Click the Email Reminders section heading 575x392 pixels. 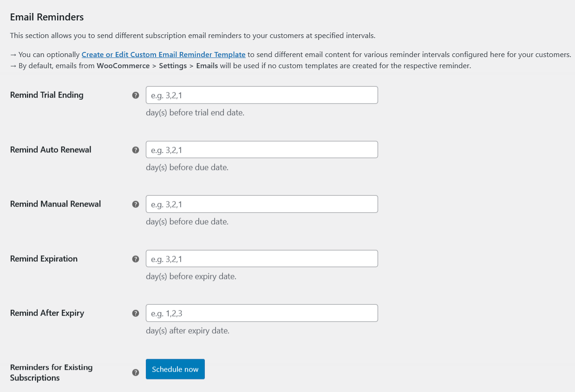point(47,17)
